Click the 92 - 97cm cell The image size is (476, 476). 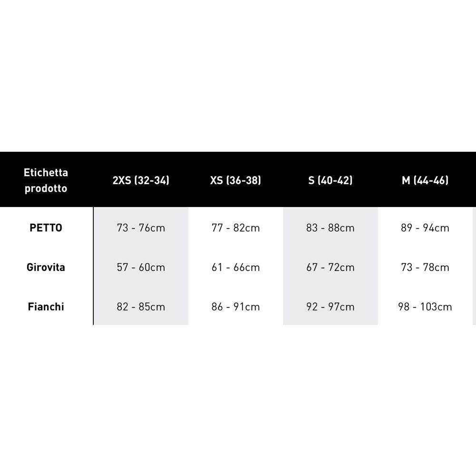point(330,307)
